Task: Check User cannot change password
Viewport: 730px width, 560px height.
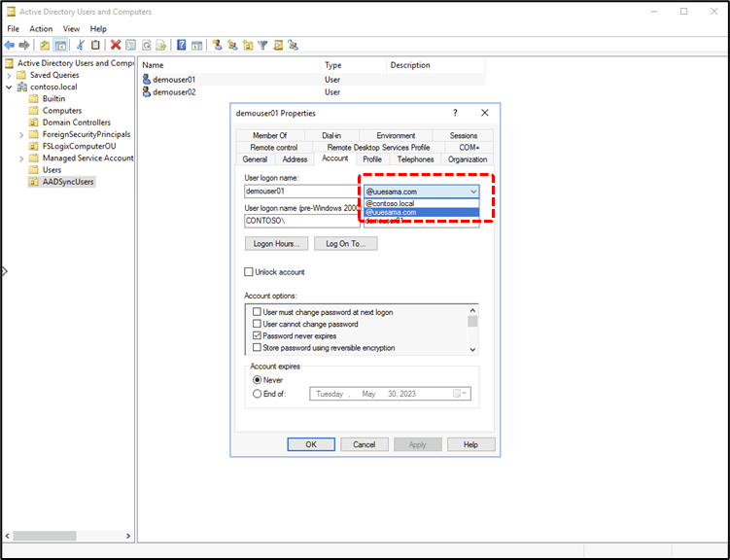Action: tap(257, 324)
